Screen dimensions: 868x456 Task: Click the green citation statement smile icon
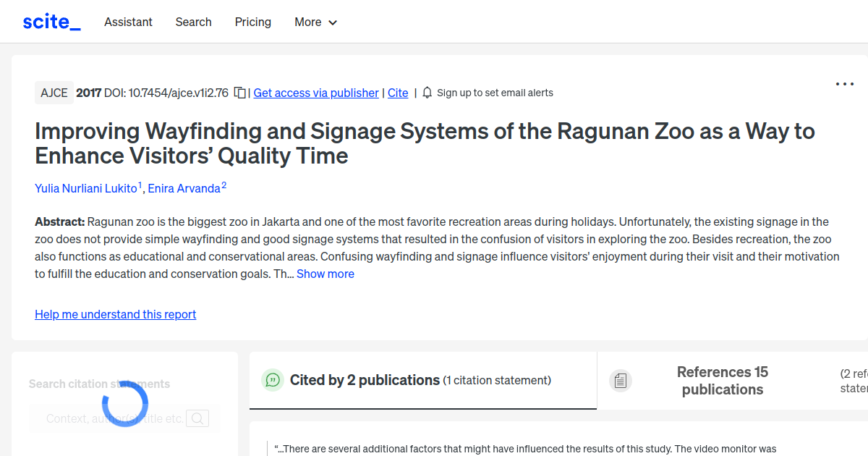tap(273, 379)
